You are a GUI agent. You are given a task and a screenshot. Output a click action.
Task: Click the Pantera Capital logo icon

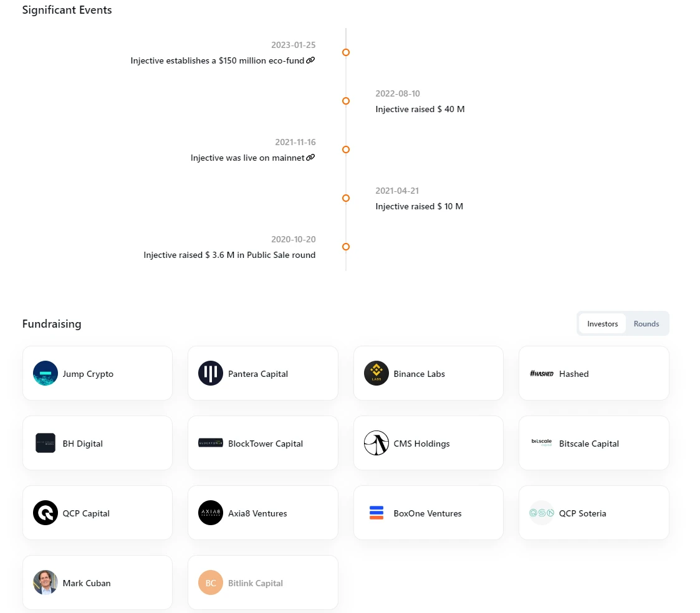tap(210, 373)
